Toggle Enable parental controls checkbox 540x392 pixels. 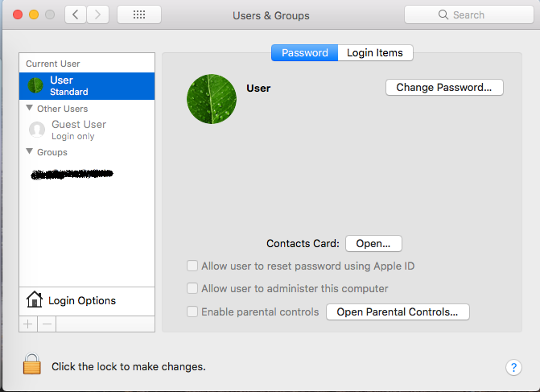(x=192, y=312)
